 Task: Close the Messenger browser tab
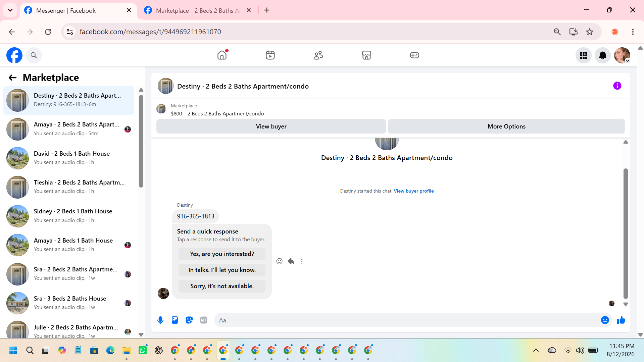tap(129, 10)
